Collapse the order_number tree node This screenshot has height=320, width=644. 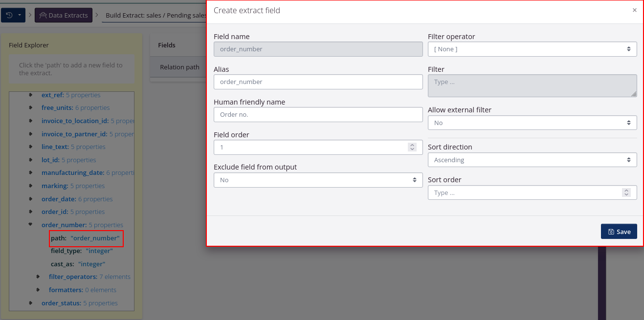(30, 224)
